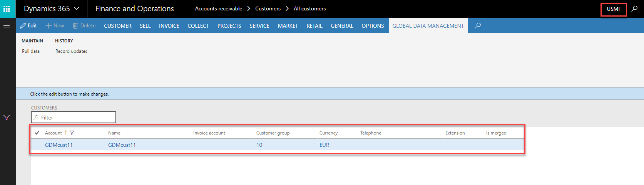
Task: Open the PROJECTS tab
Action: (x=229, y=26)
